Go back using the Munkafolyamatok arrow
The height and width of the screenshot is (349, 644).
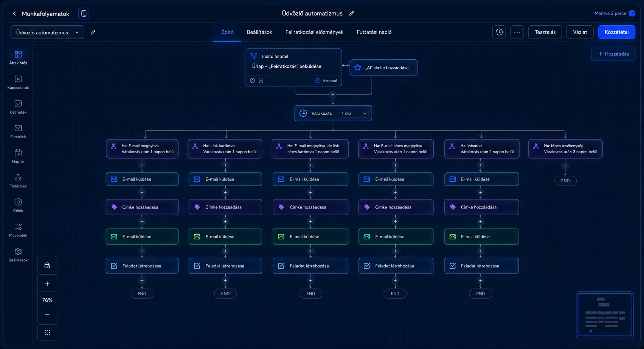(x=14, y=14)
